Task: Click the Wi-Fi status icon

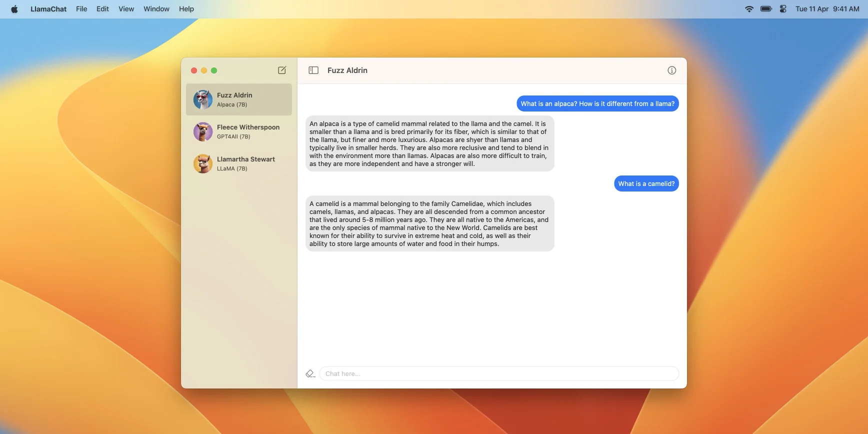Action: (x=749, y=9)
